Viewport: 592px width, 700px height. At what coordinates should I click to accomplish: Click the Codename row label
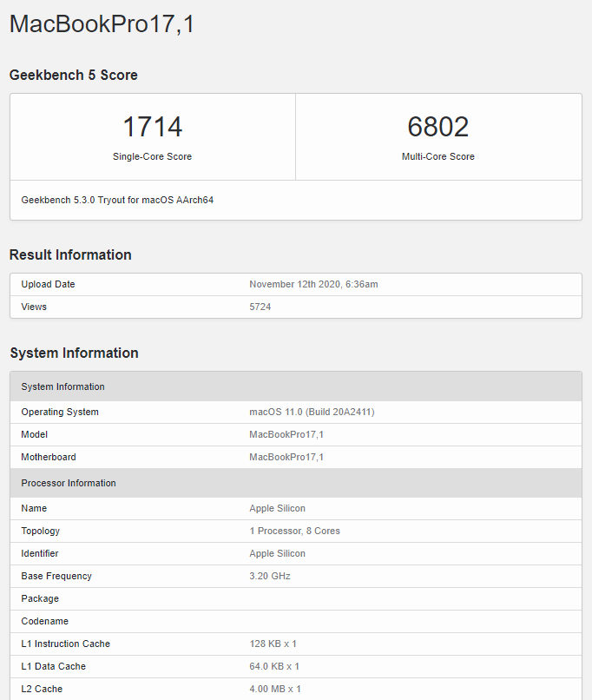(x=44, y=622)
